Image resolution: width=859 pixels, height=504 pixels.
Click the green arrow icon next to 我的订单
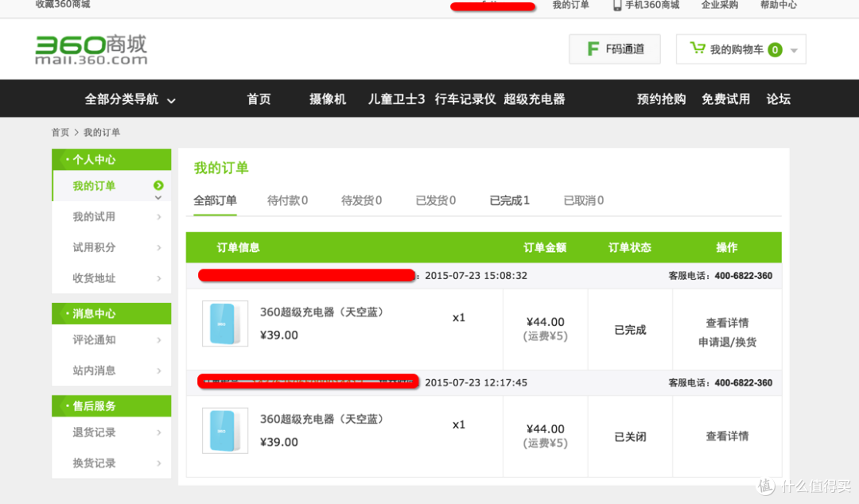[158, 186]
